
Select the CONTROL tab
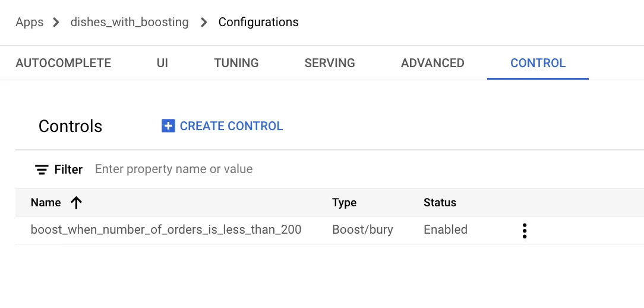[x=538, y=63]
